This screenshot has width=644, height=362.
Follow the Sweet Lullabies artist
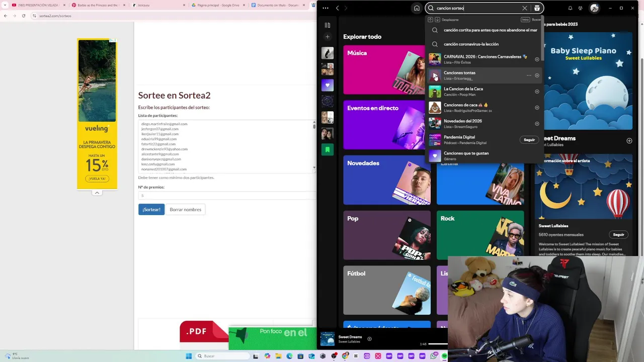tap(618, 234)
